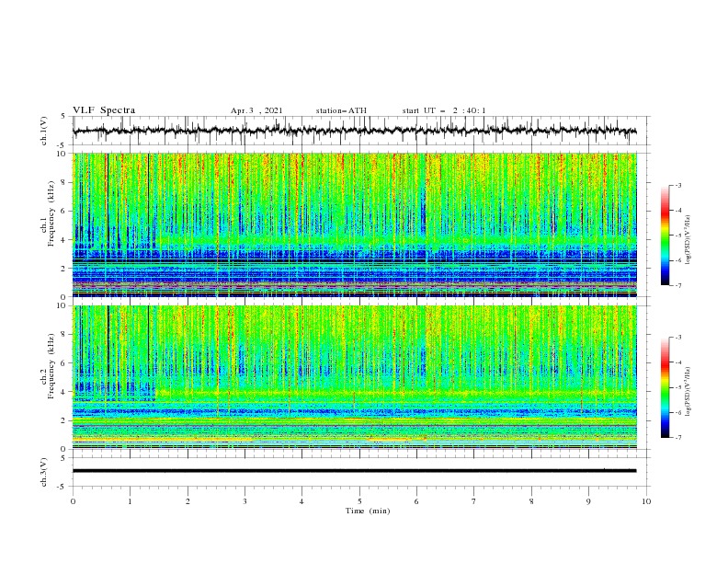Click the ch.1 PSD color scale bar
Viewport: 728px width, 563px height.
[665, 236]
